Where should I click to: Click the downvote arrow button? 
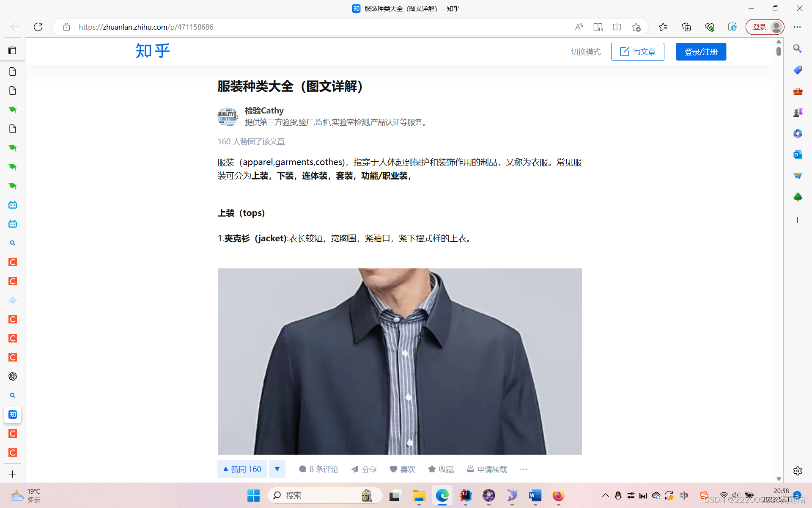coord(277,469)
